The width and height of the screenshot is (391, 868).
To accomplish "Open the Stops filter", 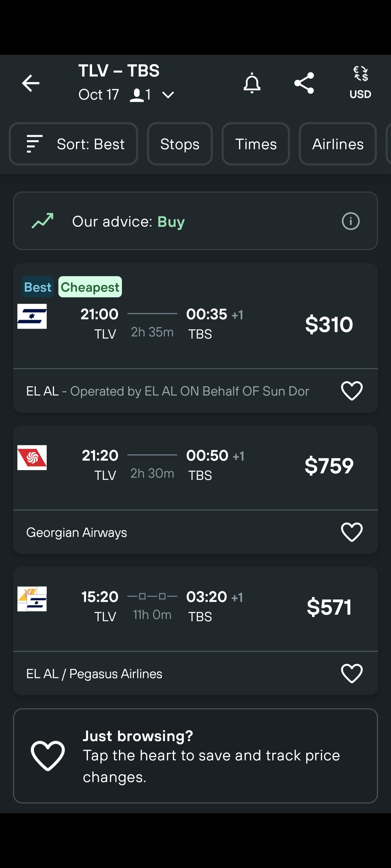I will (179, 144).
